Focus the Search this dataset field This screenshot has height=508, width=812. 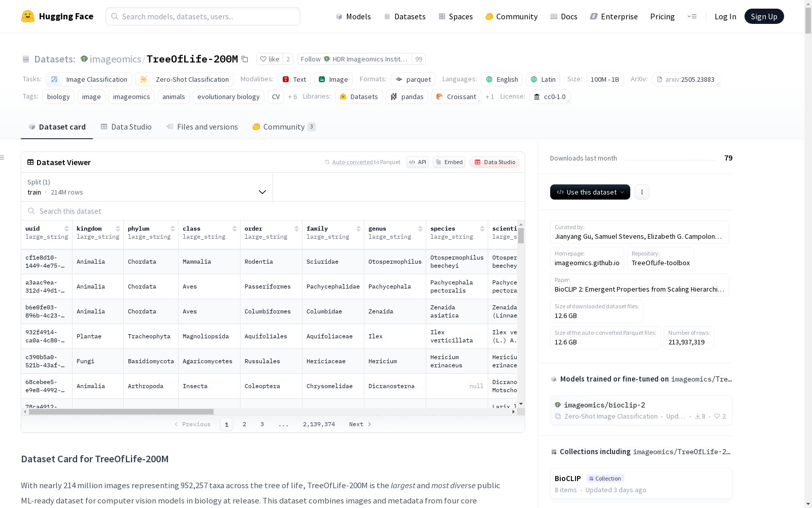[x=273, y=211]
